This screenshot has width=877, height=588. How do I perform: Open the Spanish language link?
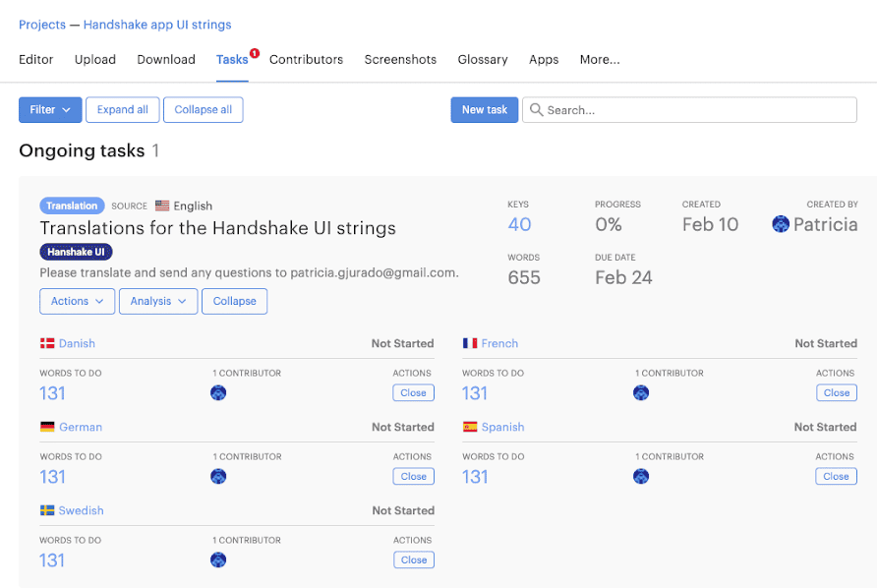click(x=502, y=427)
